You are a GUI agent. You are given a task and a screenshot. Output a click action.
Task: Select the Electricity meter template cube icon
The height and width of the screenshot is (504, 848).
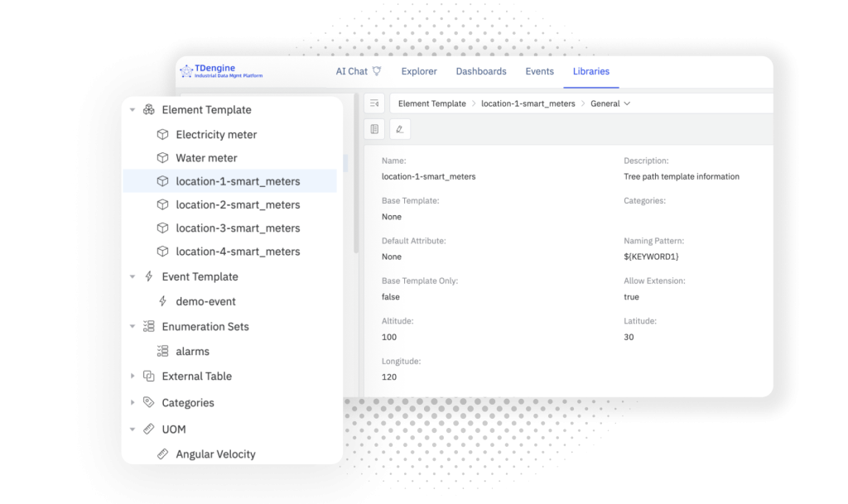pyautogui.click(x=162, y=134)
